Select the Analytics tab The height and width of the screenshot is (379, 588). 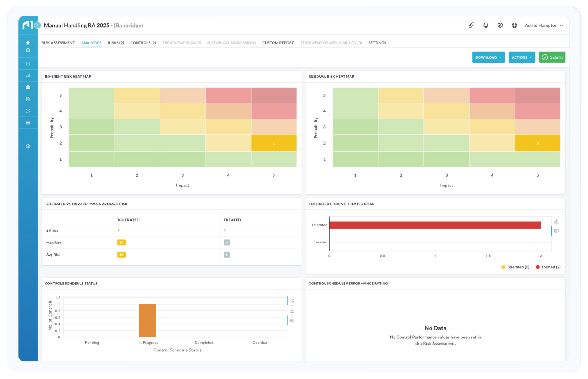pos(91,43)
